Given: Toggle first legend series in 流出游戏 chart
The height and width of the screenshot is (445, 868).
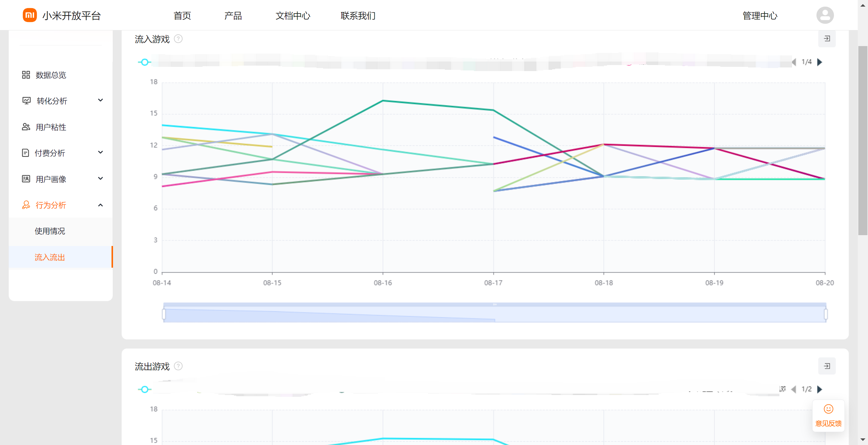Looking at the screenshot, I should (145, 390).
